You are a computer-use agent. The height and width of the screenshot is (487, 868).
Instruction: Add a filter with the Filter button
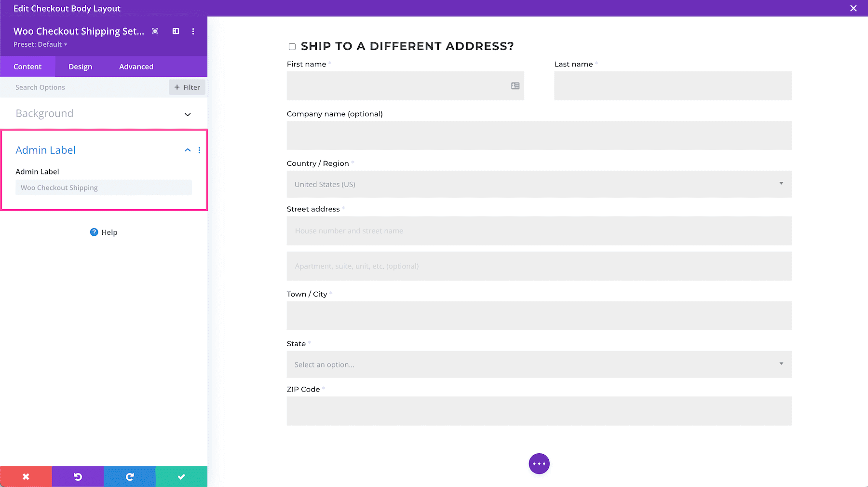[187, 87]
